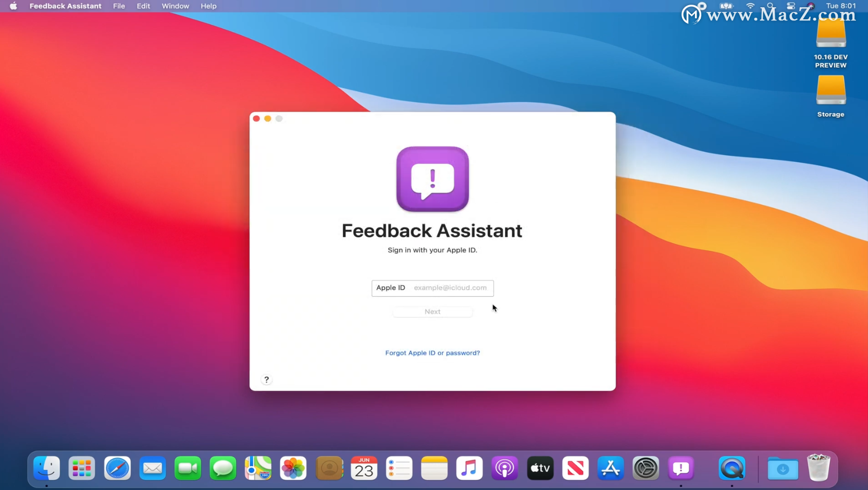
Task: Click Feedback Assistant icon in Dock
Action: click(681, 468)
